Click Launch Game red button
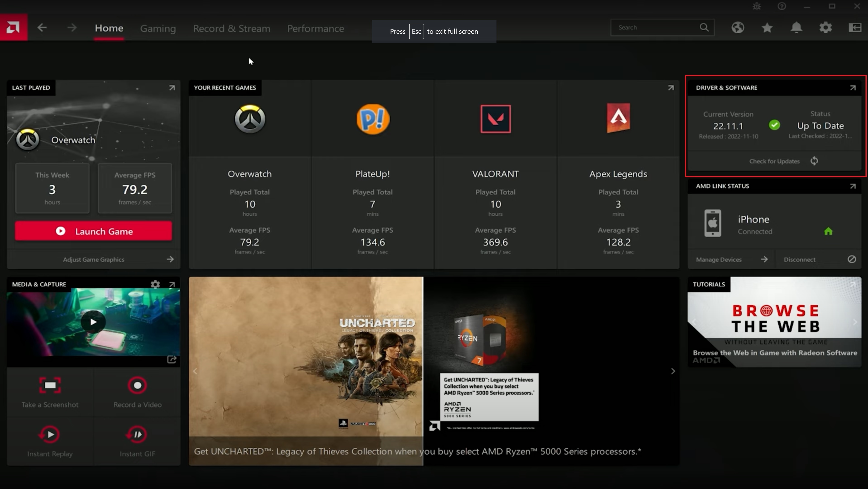The image size is (868, 489). coord(94,232)
